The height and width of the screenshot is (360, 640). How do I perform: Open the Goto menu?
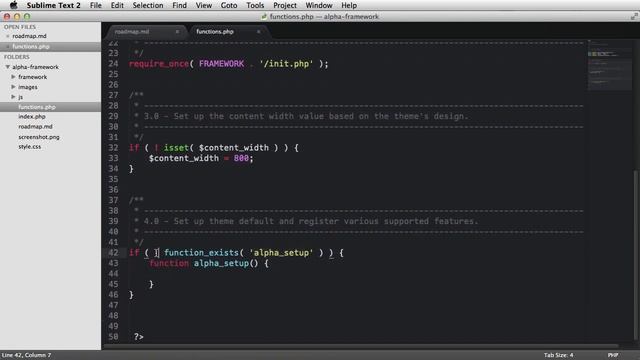click(x=229, y=5)
